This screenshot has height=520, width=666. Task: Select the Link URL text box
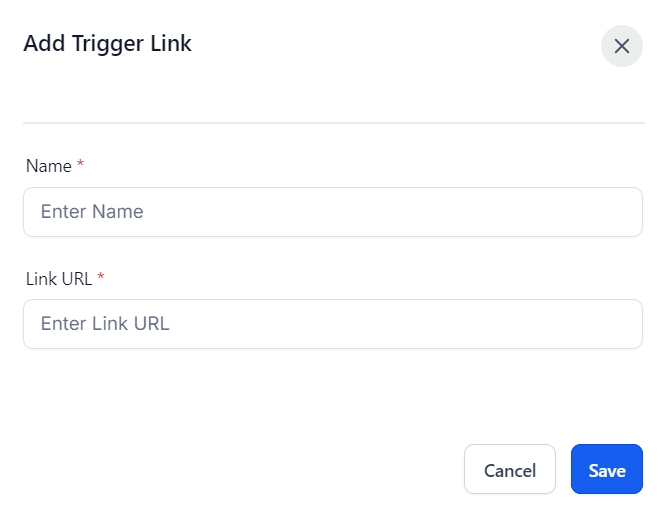tap(332, 324)
